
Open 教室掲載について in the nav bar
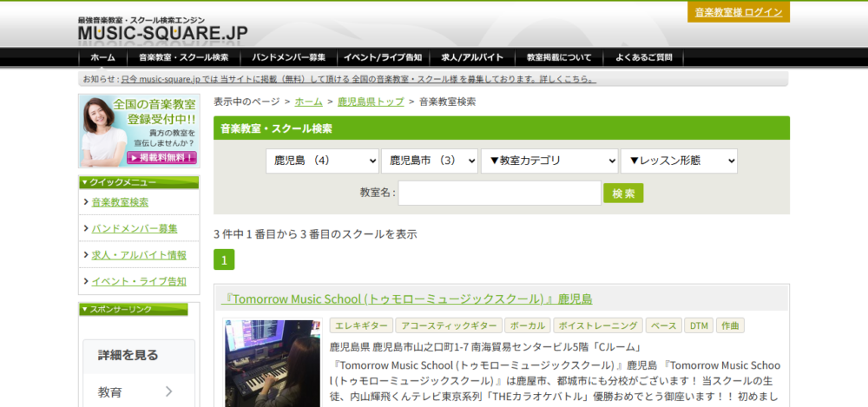click(558, 57)
